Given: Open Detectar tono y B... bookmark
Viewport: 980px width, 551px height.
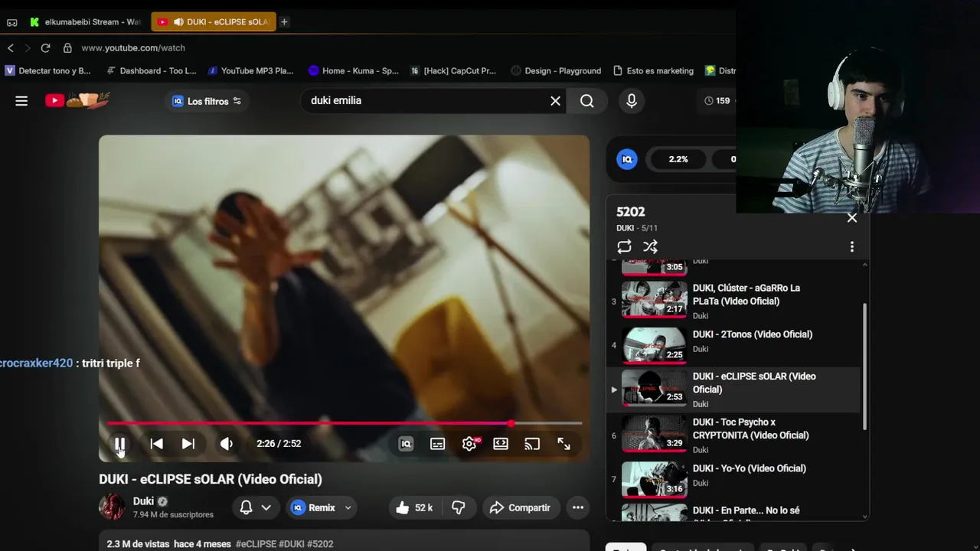Looking at the screenshot, I should tap(47, 70).
